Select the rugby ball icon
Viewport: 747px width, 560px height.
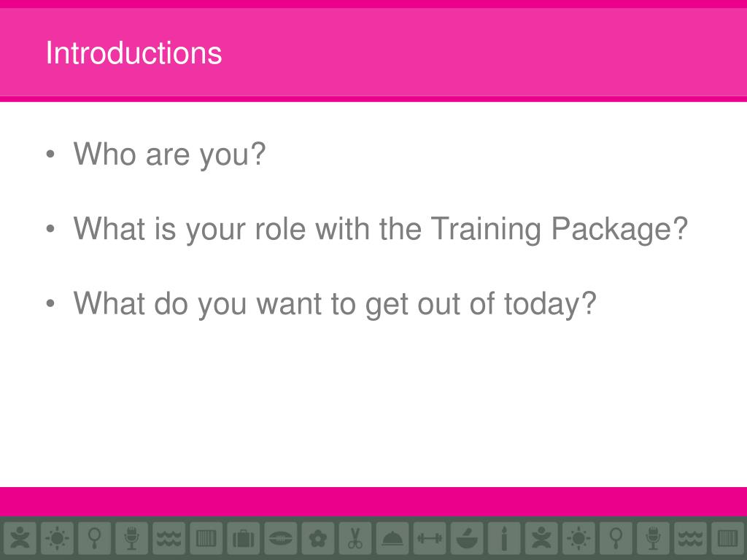click(281, 539)
